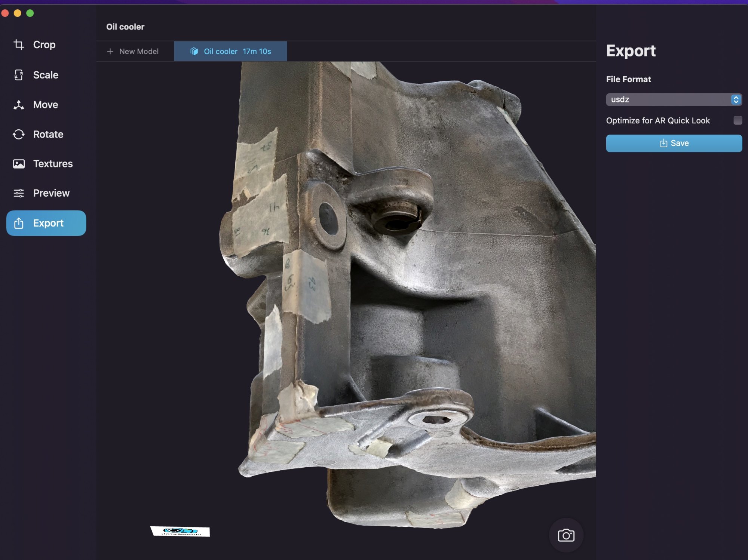Click the cube icon in Oil cooler tab
The width and height of the screenshot is (748, 560).
point(194,51)
